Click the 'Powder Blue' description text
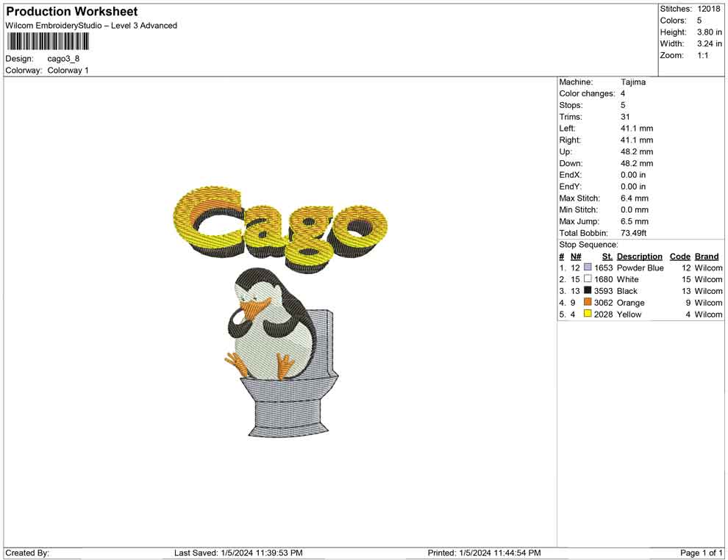Image resolution: width=728 pixels, height=560 pixels. coord(640,268)
